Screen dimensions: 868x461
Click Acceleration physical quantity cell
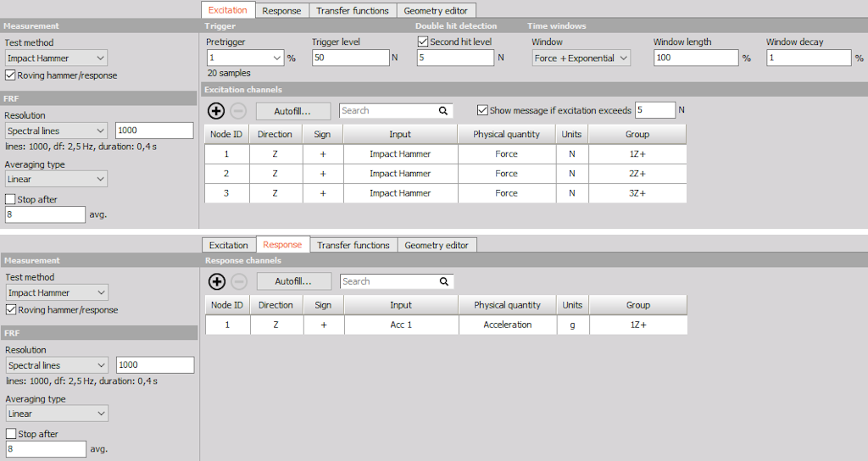click(508, 325)
